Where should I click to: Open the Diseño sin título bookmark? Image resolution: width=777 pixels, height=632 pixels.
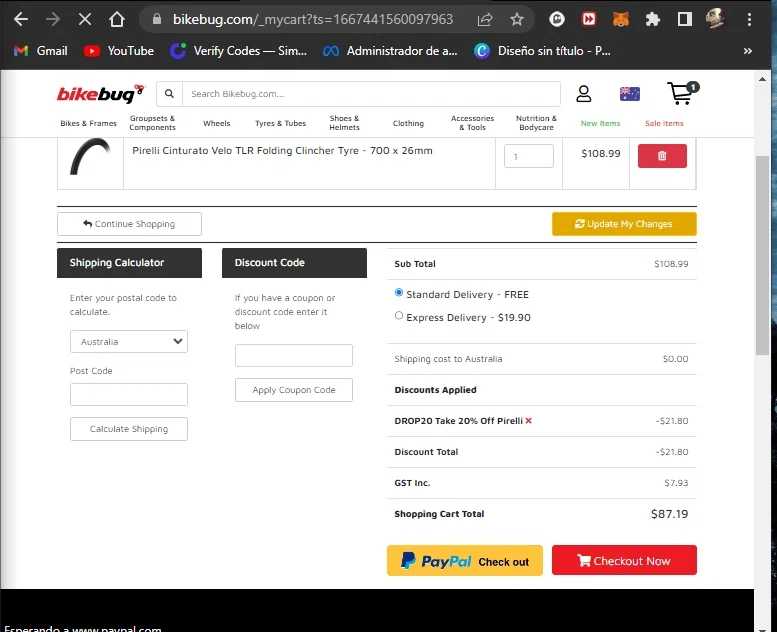coord(542,51)
